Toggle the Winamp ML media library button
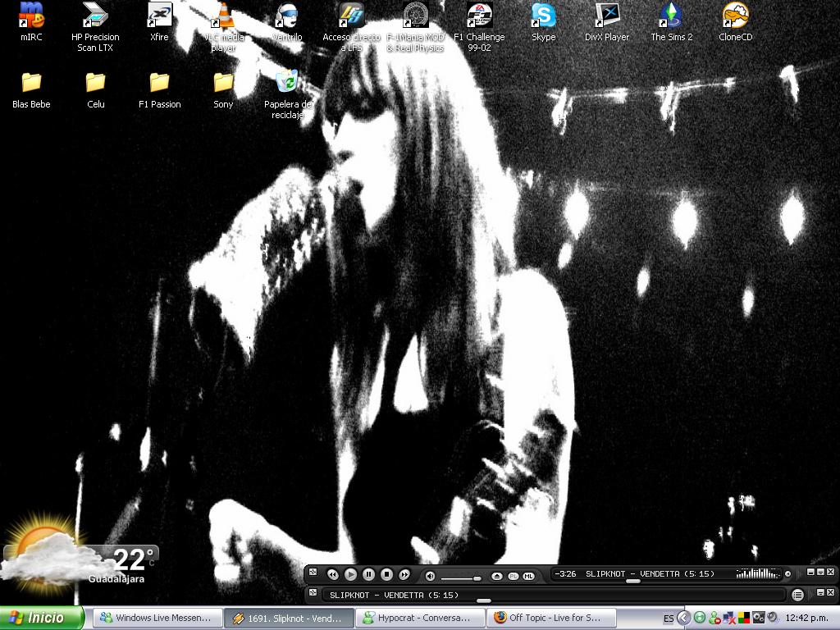 529,577
